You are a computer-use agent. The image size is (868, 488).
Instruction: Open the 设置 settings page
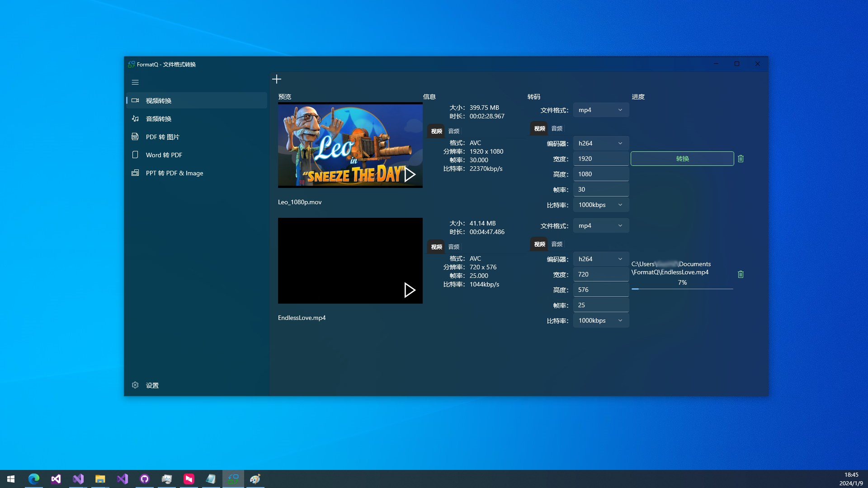[x=152, y=385]
